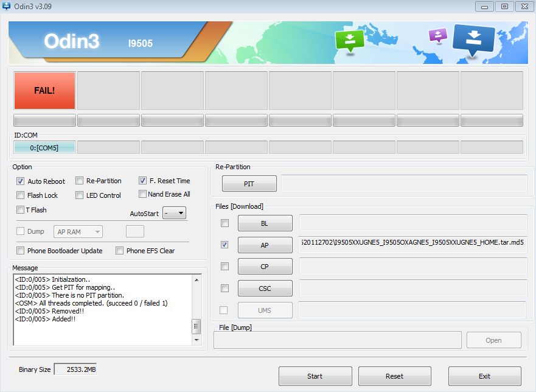Click the AP file path field
The height and width of the screenshot is (392, 536).
coord(412,244)
